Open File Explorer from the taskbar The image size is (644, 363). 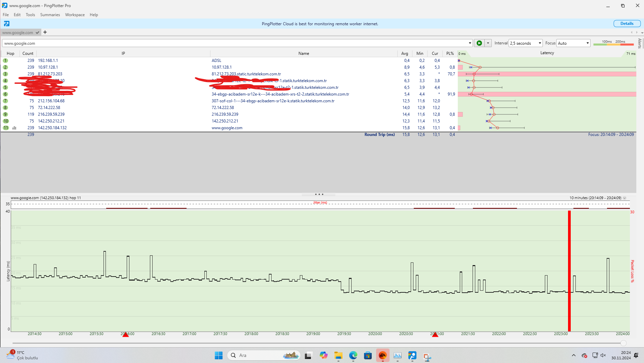pos(338,356)
